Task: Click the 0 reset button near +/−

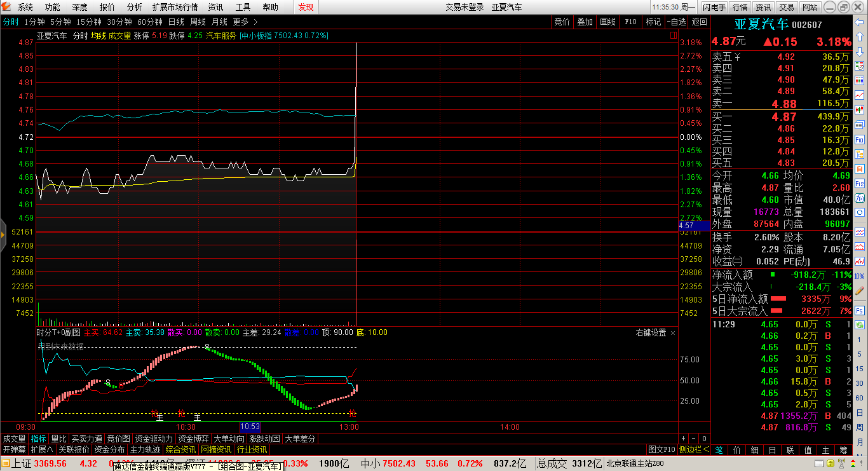Action: (x=704, y=439)
